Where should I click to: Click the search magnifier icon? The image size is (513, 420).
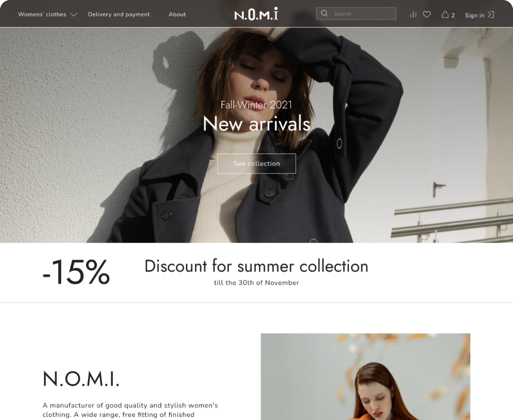tap(324, 13)
